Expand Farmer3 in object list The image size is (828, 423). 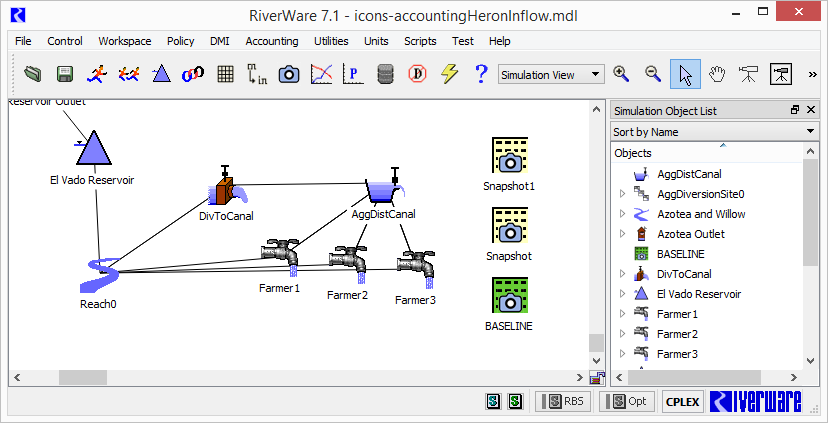point(622,354)
